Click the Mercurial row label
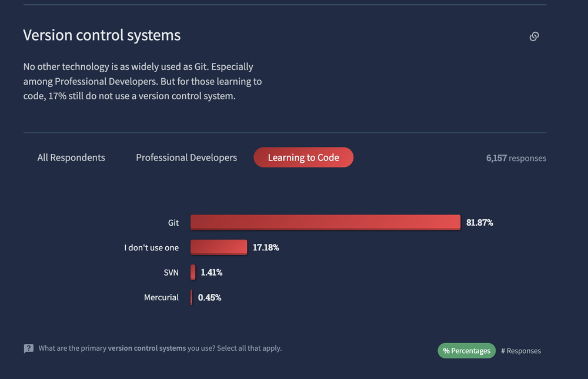588x379 pixels. point(161,297)
